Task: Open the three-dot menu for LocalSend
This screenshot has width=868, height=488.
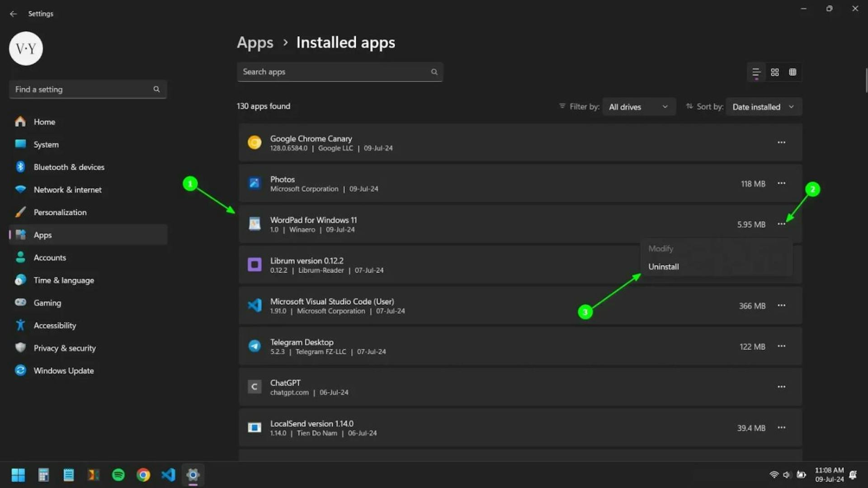Action: tap(781, 428)
